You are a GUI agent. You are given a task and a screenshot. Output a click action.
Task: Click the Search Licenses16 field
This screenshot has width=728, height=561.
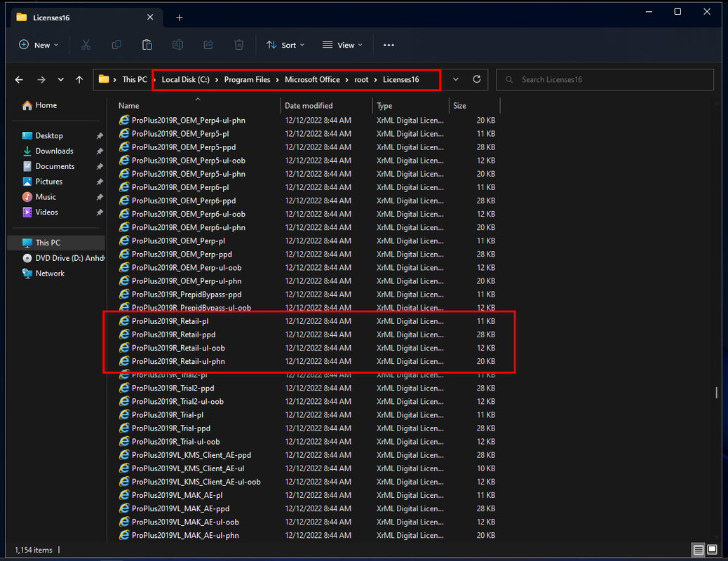605,79
